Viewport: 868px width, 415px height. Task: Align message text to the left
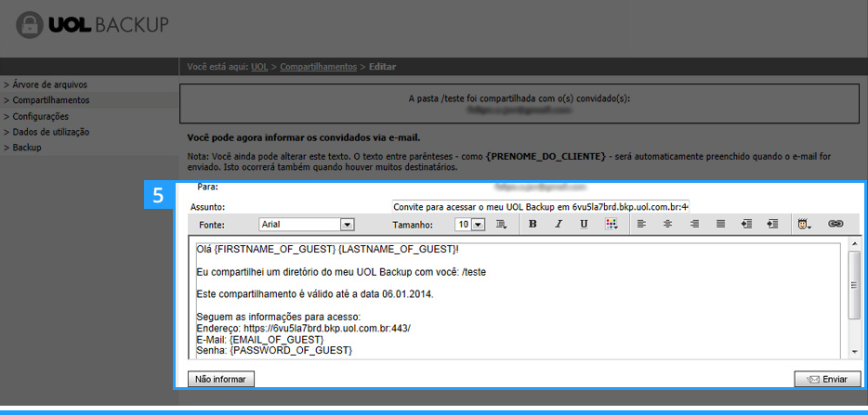tap(641, 224)
